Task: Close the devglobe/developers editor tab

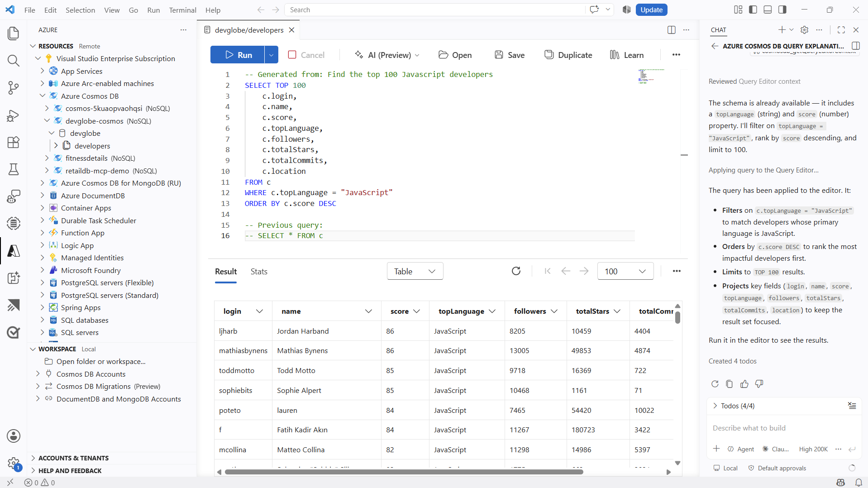Action: click(292, 30)
